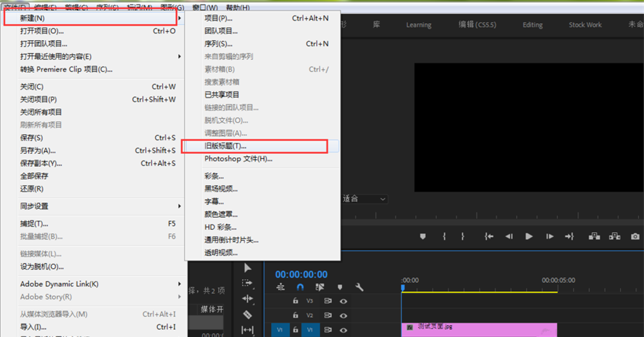Hide track V1 output with eye icon
The height and width of the screenshot is (337, 644).
click(343, 330)
